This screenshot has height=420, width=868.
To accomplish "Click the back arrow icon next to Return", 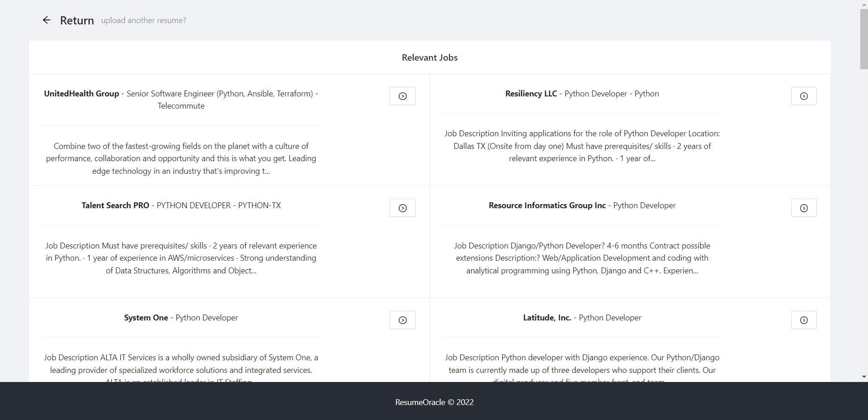I will (x=47, y=20).
